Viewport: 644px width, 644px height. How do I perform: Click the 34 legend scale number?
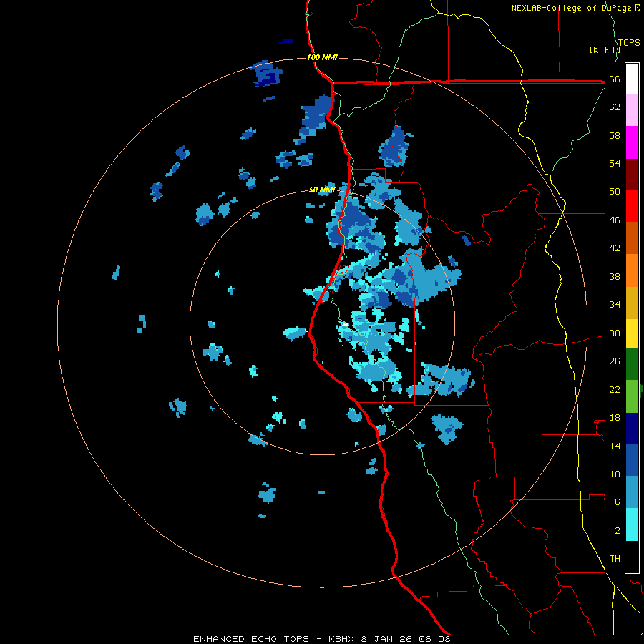tap(615, 304)
